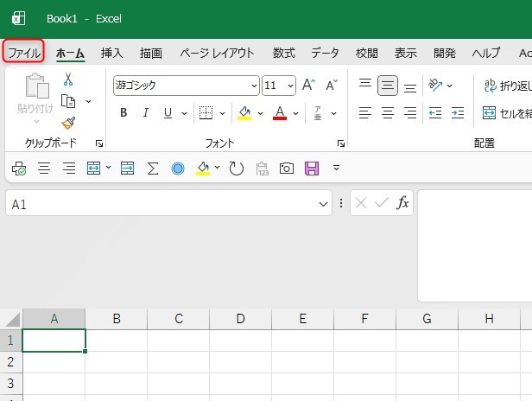532x401 pixels.
Task: Click the insert function fx icon
Action: [x=402, y=203]
